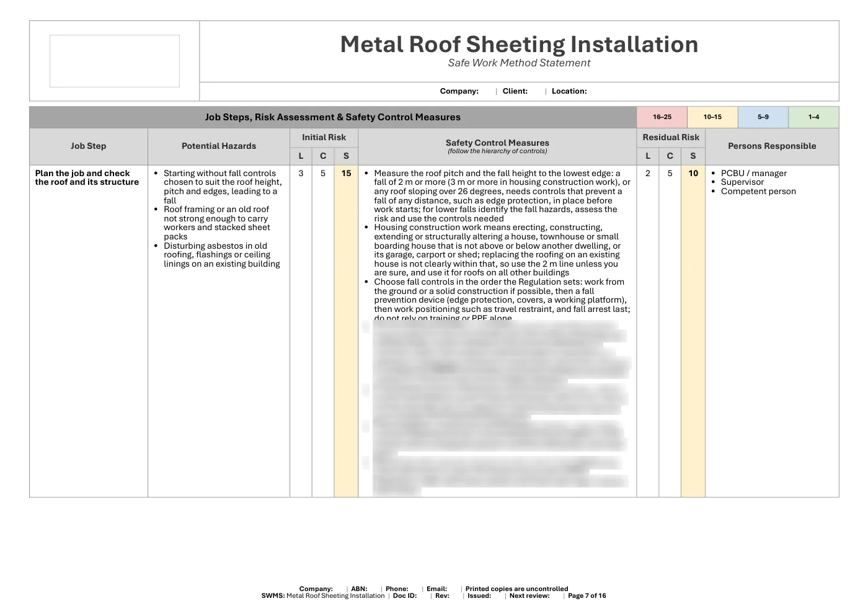868x614 pixels.
Task: Click the Residual Risk likelihood value "2"
Action: pyautogui.click(x=648, y=174)
